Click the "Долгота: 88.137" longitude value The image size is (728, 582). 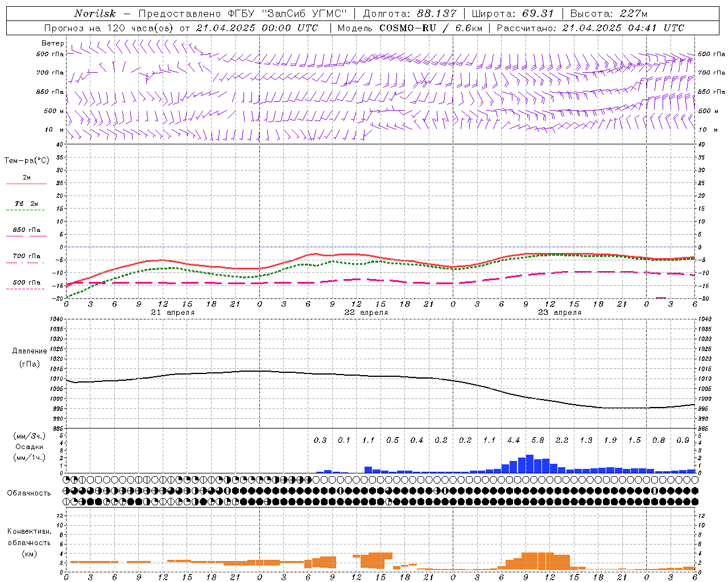[409, 14]
